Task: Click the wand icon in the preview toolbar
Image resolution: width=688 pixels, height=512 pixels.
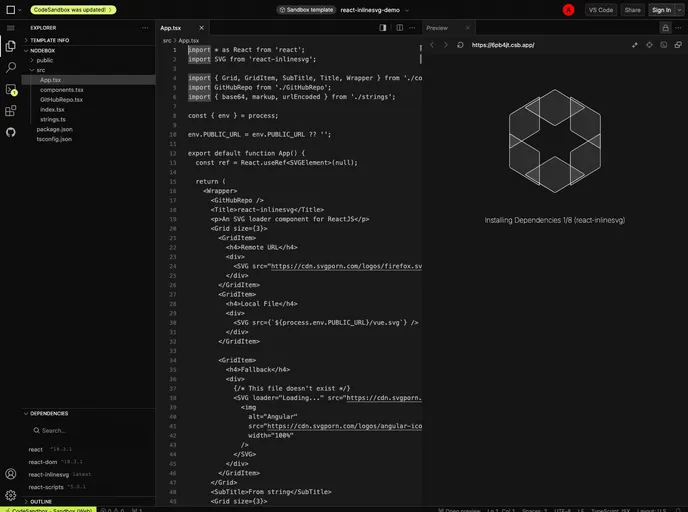Action: pyautogui.click(x=634, y=45)
